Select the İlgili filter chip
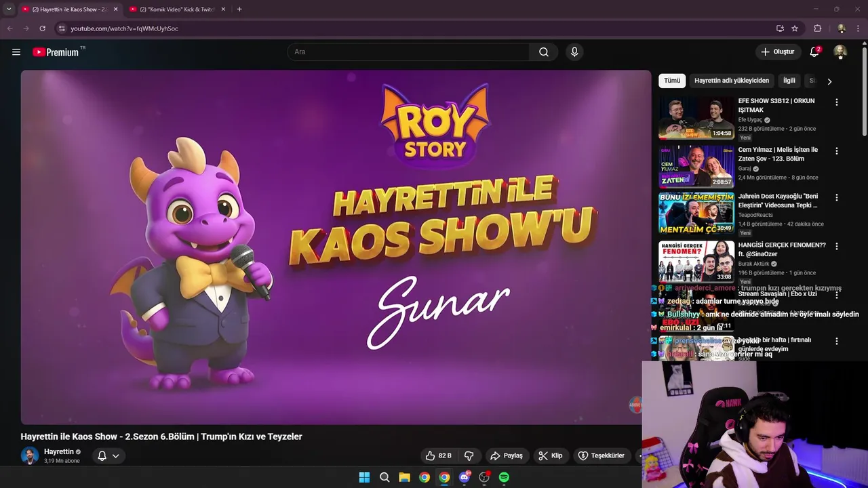868x488 pixels. 789,81
